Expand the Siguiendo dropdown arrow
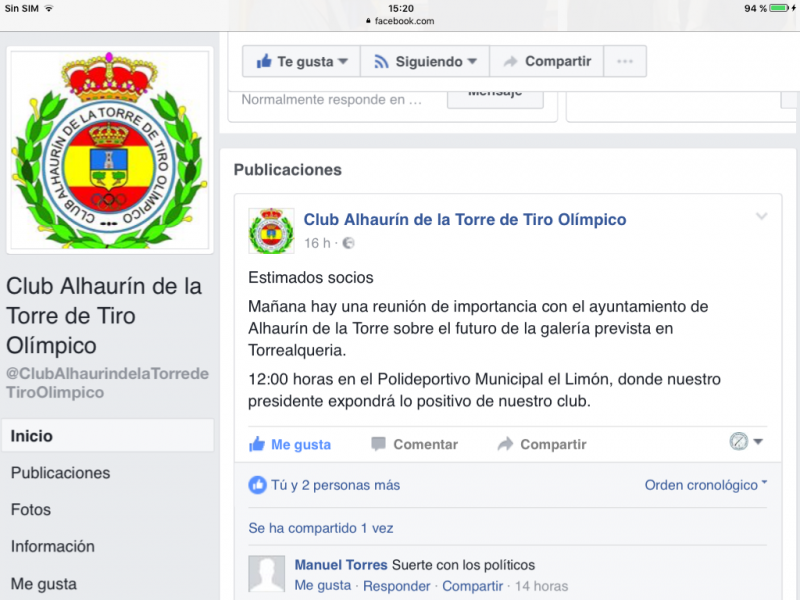Image resolution: width=800 pixels, height=600 pixels. click(x=472, y=61)
